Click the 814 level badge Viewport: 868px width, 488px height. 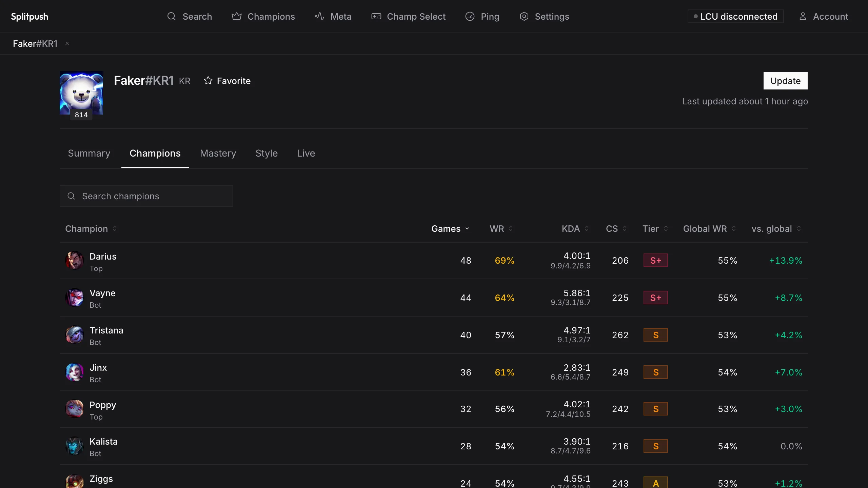coord(81,115)
